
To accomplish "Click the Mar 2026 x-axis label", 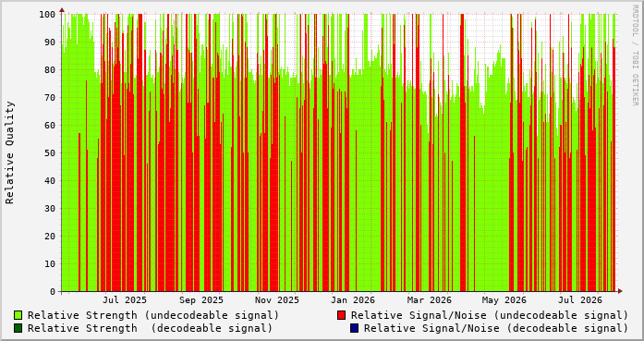I will [x=430, y=300].
